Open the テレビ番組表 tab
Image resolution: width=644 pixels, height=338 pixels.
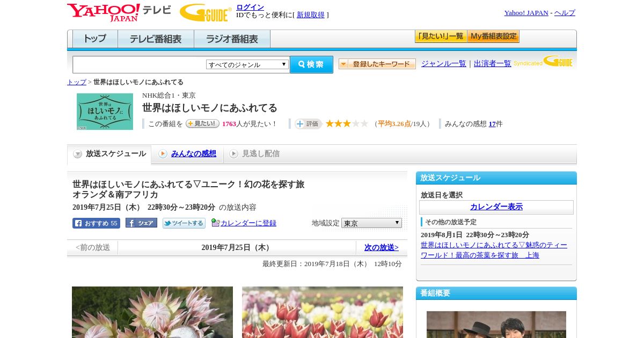point(156,39)
